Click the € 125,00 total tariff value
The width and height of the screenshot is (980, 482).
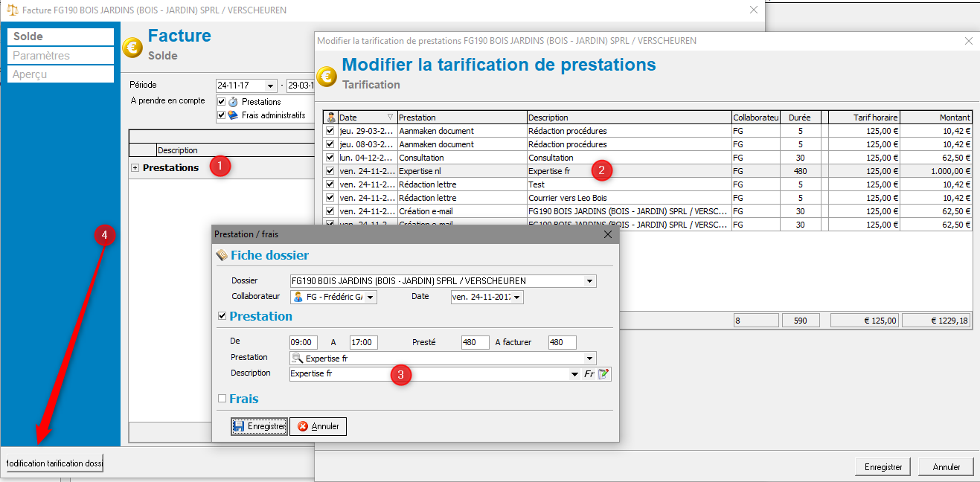[865, 320]
